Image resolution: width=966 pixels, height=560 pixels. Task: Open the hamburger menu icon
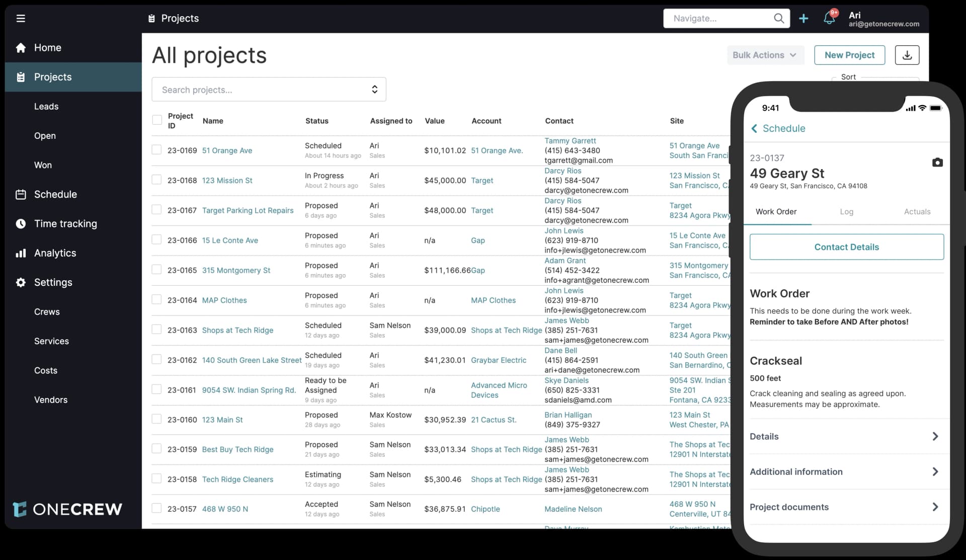click(21, 19)
